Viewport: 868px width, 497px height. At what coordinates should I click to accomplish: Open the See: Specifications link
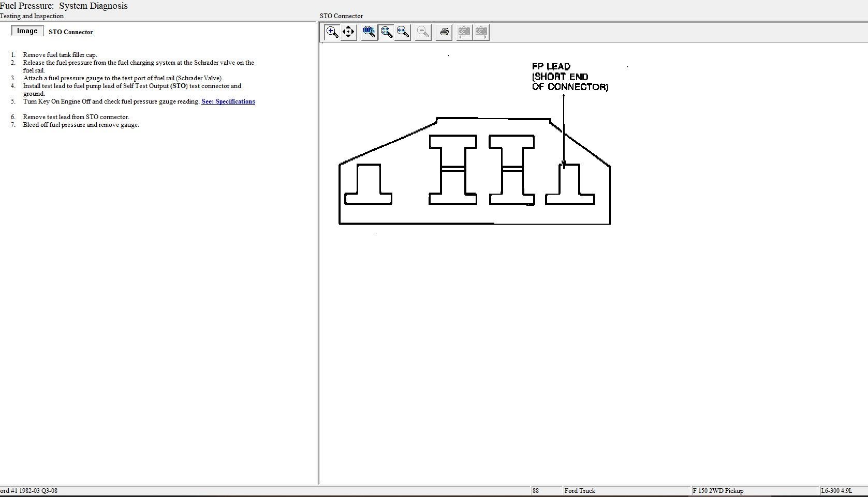(x=228, y=101)
